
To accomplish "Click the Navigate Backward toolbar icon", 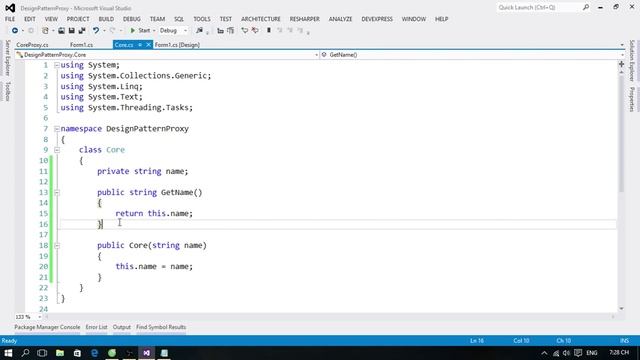I will 15,31.
